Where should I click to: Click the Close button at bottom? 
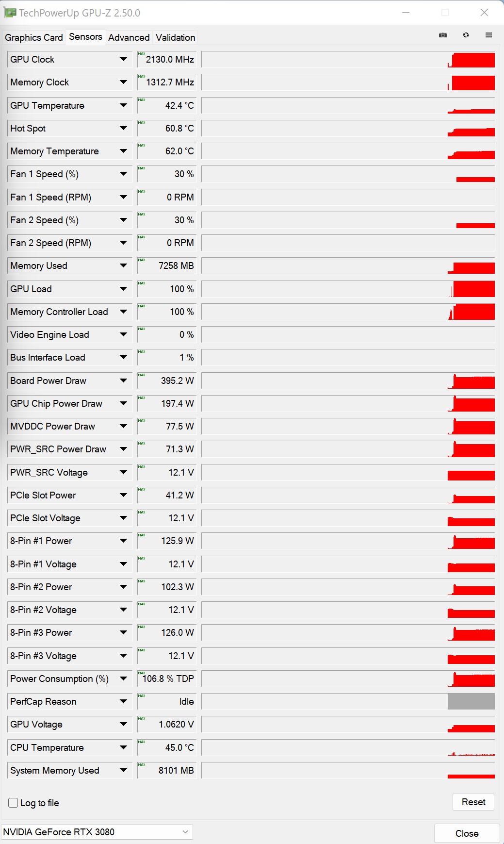(x=467, y=833)
